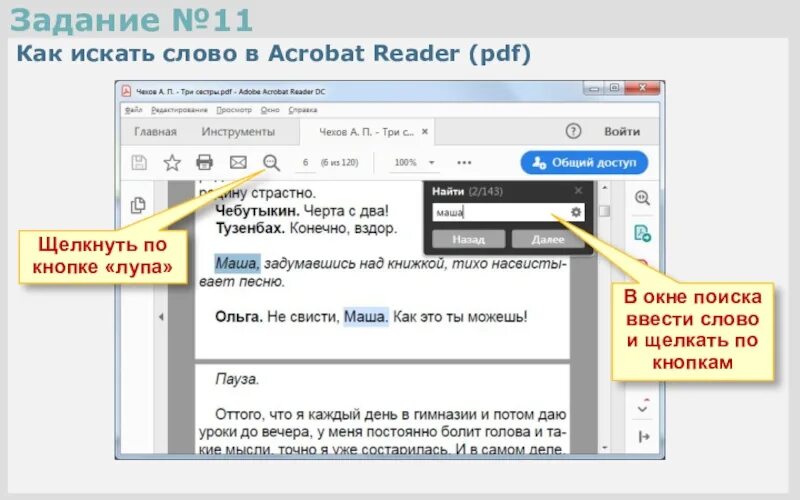Click the Назад button in Find panel
This screenshot has height=500, width=800.
tap(468, 239)
